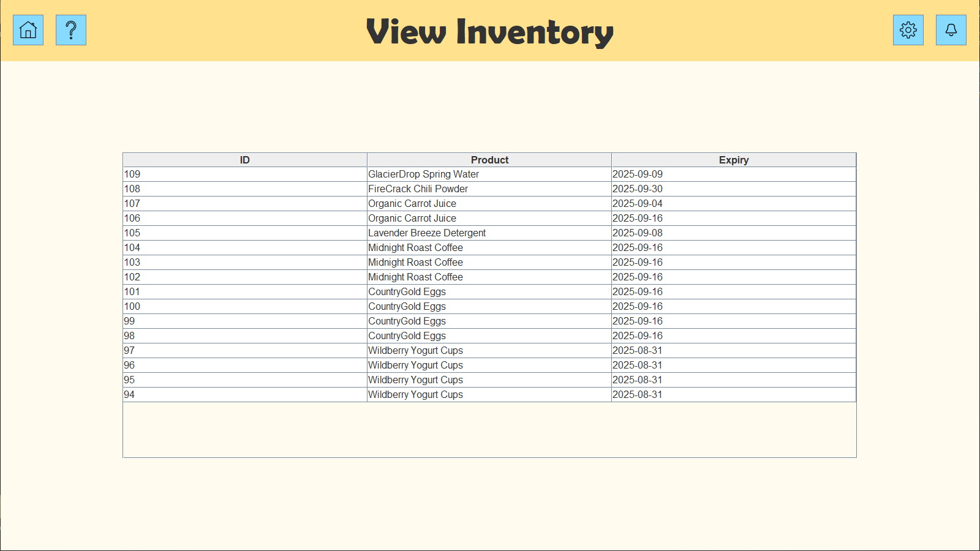Select ID cell 108
The height and width of the screenshot is (551, 980).
(x=245, y=189)
